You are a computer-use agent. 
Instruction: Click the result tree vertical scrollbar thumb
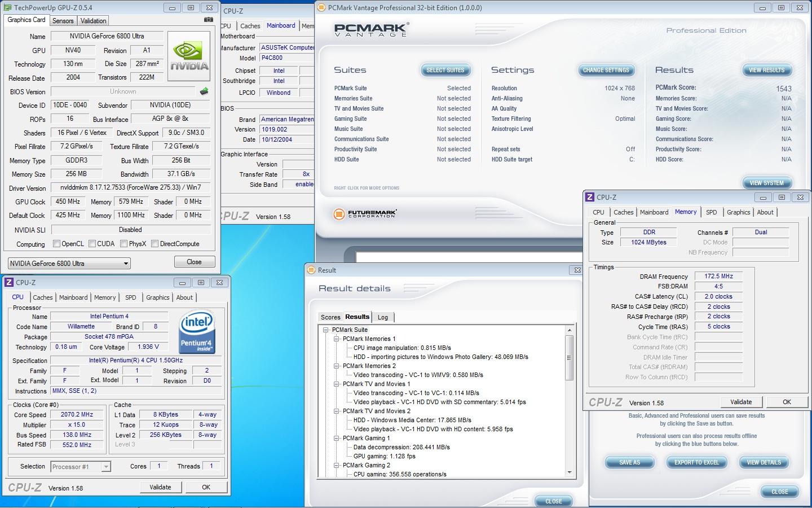570,357
